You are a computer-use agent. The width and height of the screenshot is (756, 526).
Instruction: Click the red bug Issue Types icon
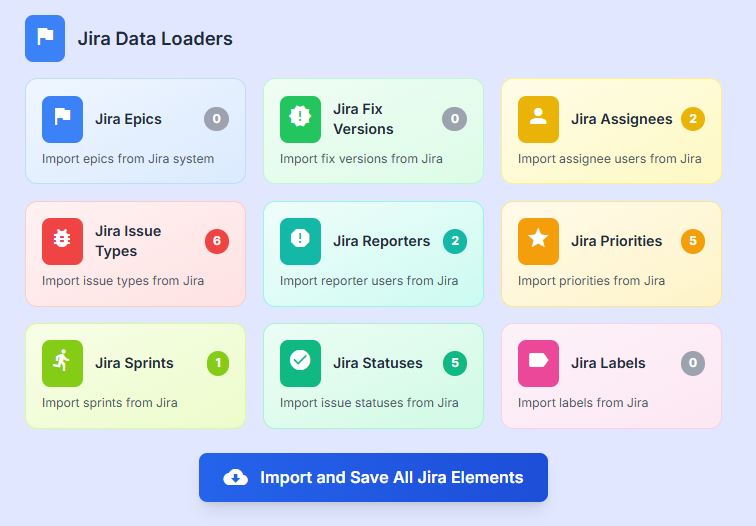tap(62, 241)
